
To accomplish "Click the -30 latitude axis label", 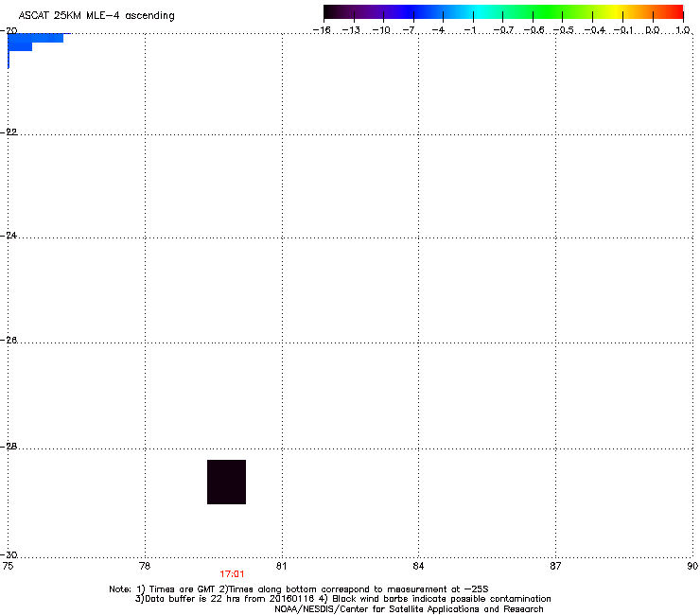I will pyautogui.click(x=9, y=554).
